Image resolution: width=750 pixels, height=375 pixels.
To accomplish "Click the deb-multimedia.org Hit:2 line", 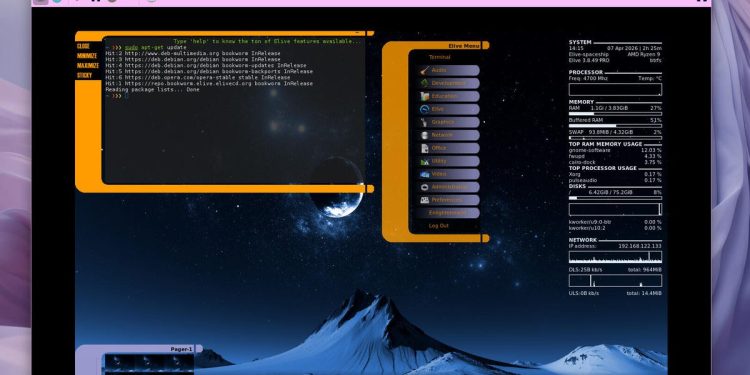I will tap(193, 54).
